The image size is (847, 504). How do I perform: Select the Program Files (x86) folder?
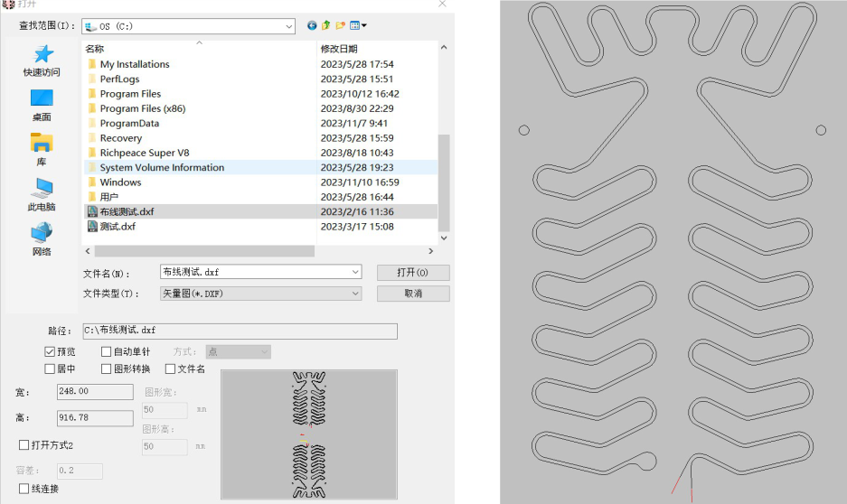pos(143,108)
